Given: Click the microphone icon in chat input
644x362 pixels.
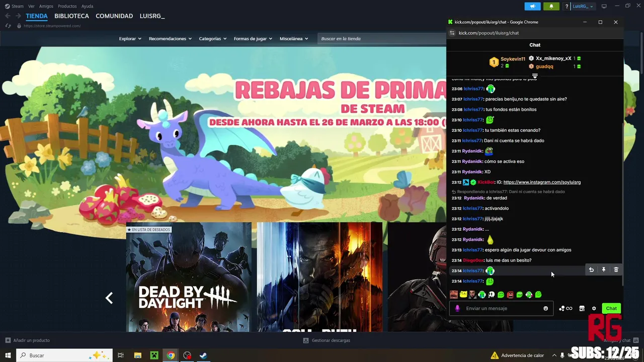Looking at the screenshot, I should click(457, 308).
